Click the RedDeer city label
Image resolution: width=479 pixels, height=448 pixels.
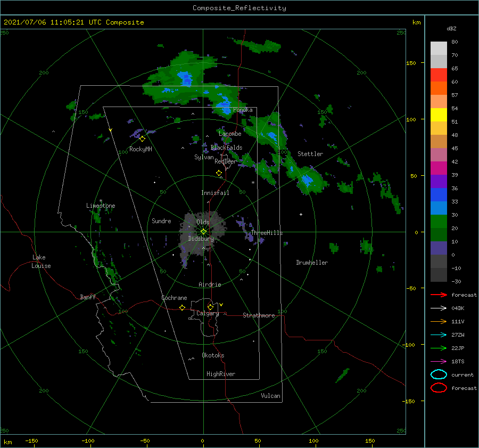[225, 161]
